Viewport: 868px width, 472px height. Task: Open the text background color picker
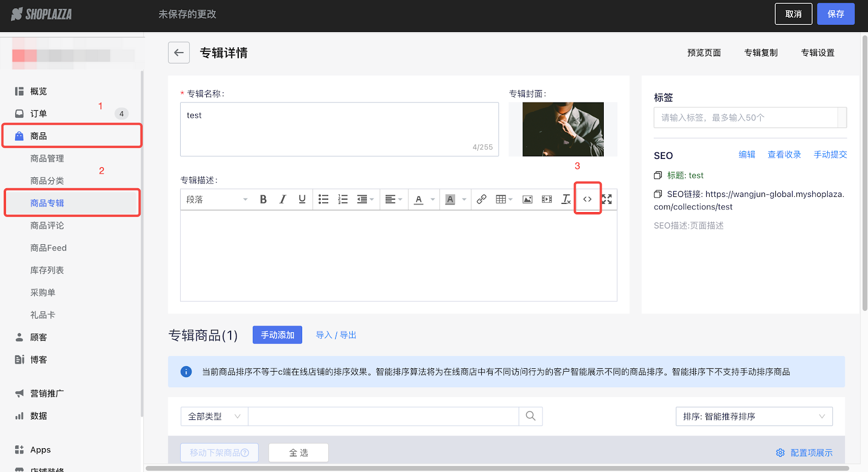point(456,199)
